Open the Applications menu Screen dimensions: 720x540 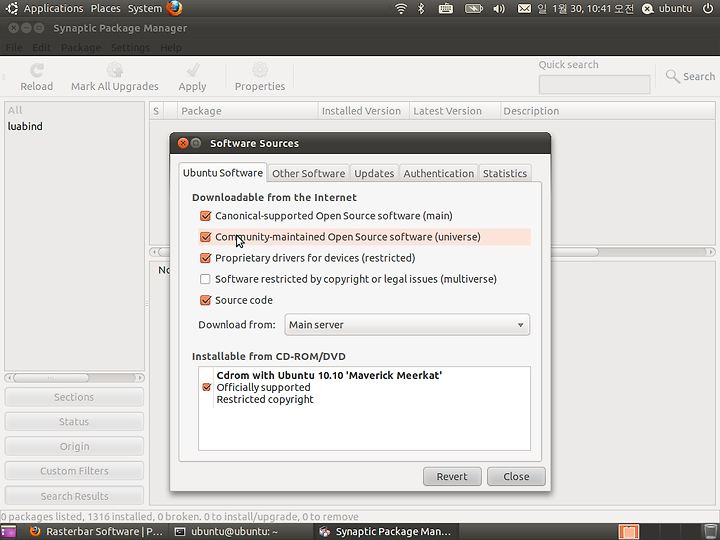pyautogui.click(x=53, y=8)
